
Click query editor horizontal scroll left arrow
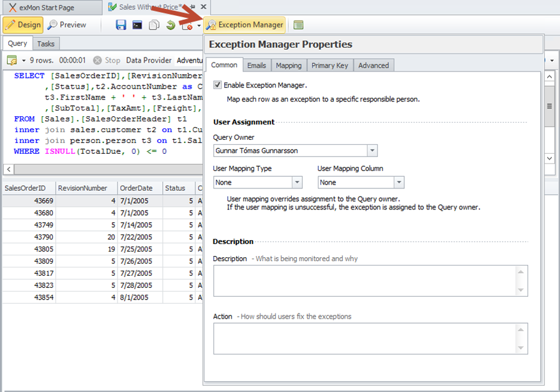point(8,169)
